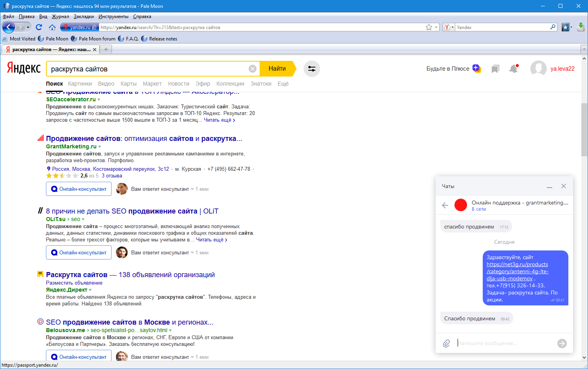Close the Чаты chat panel
The width and height of the screenshot is (588, 369).
click(x=564, y=186)
